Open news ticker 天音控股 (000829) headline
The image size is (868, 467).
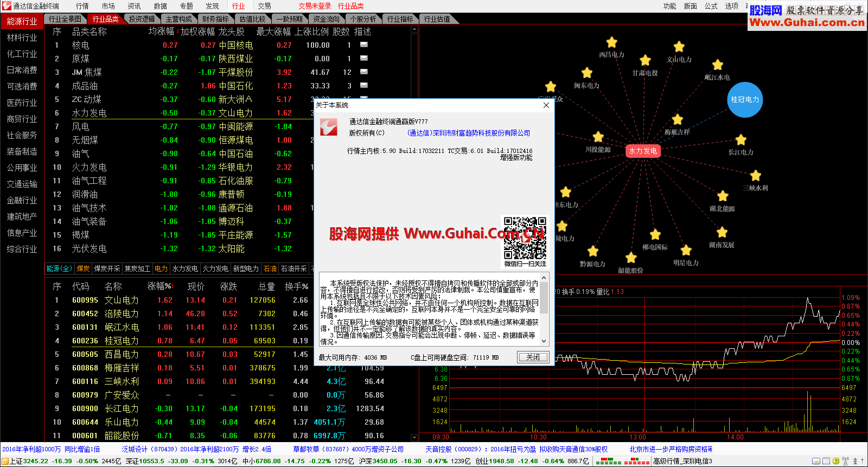pyautogui.click(x=516, y=449)
